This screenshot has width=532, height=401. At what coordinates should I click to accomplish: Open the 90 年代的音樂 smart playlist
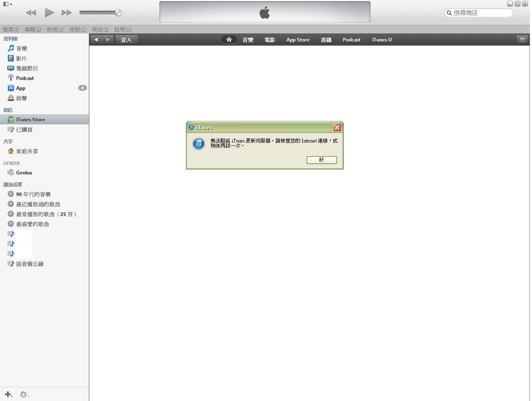click(44, 194)
